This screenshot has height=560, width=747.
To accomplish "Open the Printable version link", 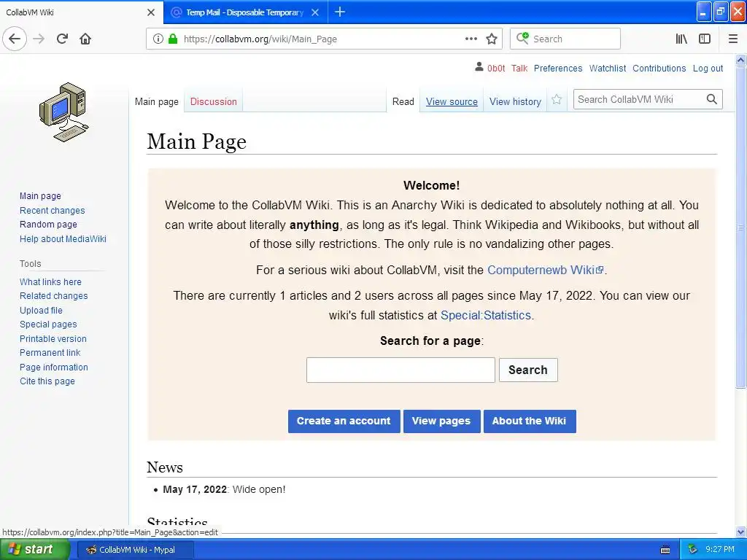I will pyautogui.click(x=53, y=338).
